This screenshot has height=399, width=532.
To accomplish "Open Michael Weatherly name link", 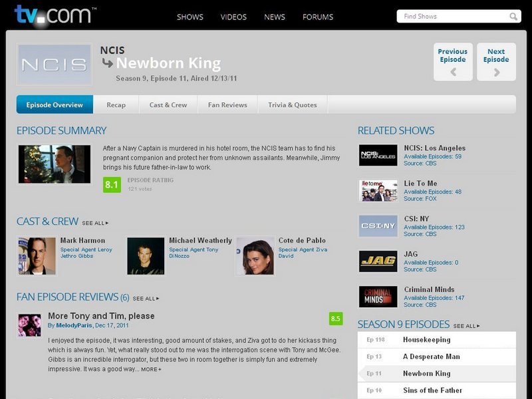I will 201,240.
